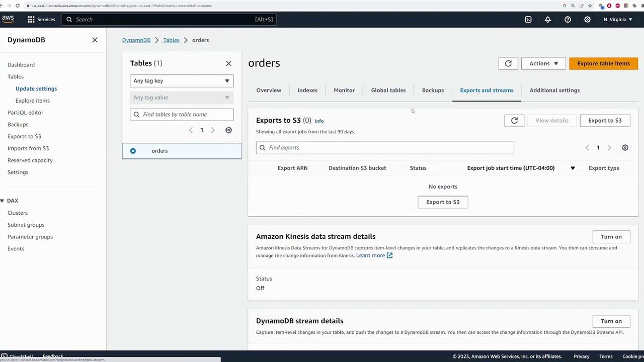Open the notifications bell icon
Screen dimensions: 644x362
547,20
